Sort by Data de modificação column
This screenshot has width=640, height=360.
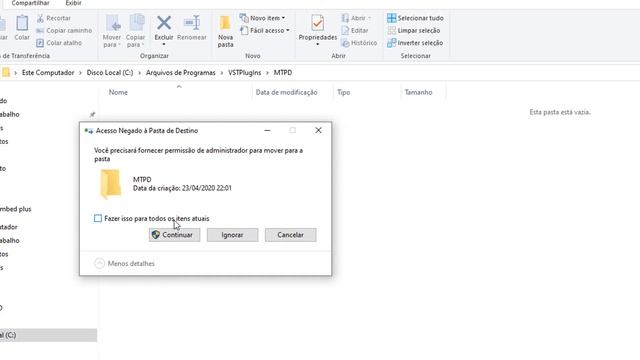pos(286,93)
